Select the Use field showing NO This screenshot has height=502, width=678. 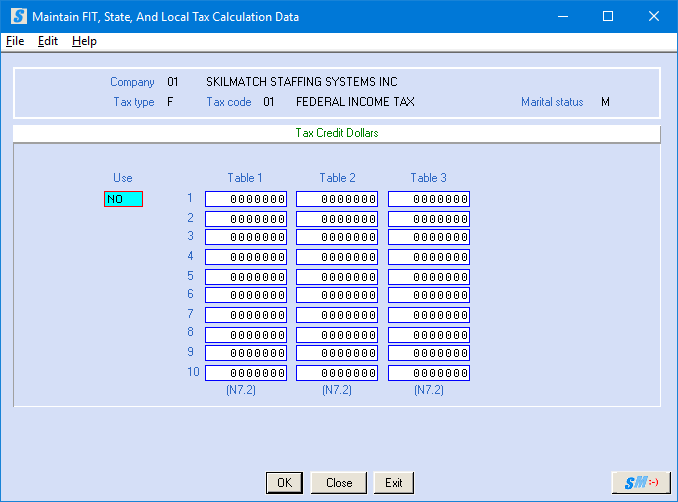(x=123, y=199)
